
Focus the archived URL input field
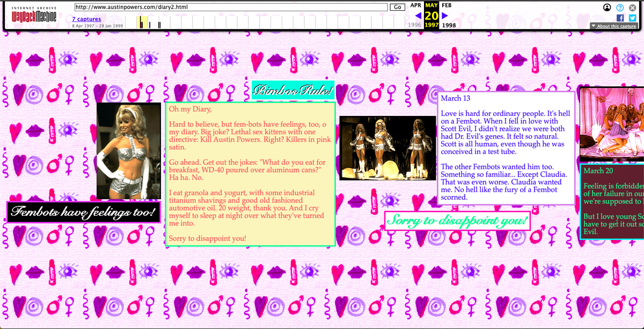click(231, 8)
